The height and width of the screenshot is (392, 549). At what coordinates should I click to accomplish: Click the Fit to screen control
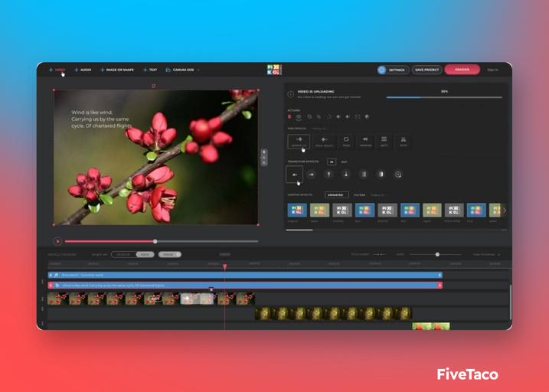(x=369, y=254)
